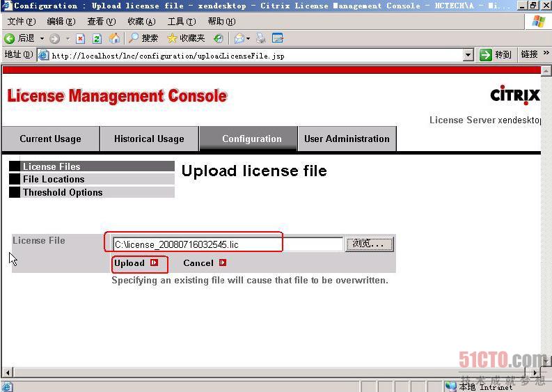Click the Windows flag throbber logo
The height and width of the screenshot is (392, 552).
click(539, 22)
